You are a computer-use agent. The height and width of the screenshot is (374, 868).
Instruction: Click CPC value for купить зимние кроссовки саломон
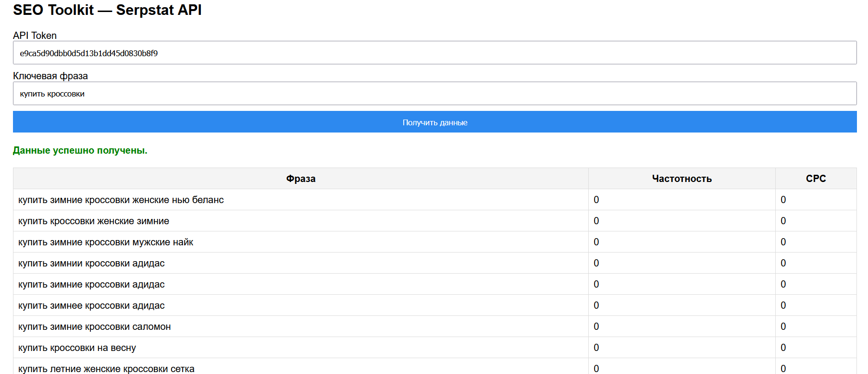click(783, 326)
